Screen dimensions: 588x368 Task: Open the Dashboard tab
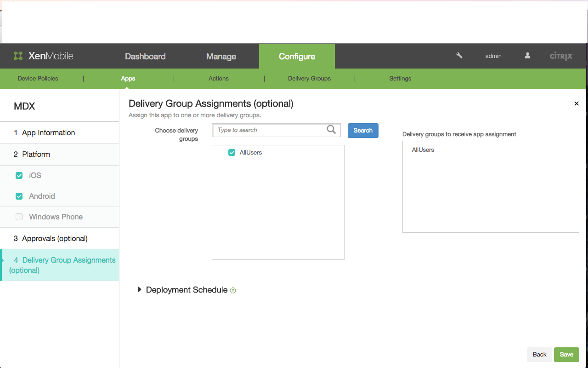point(145,56)
